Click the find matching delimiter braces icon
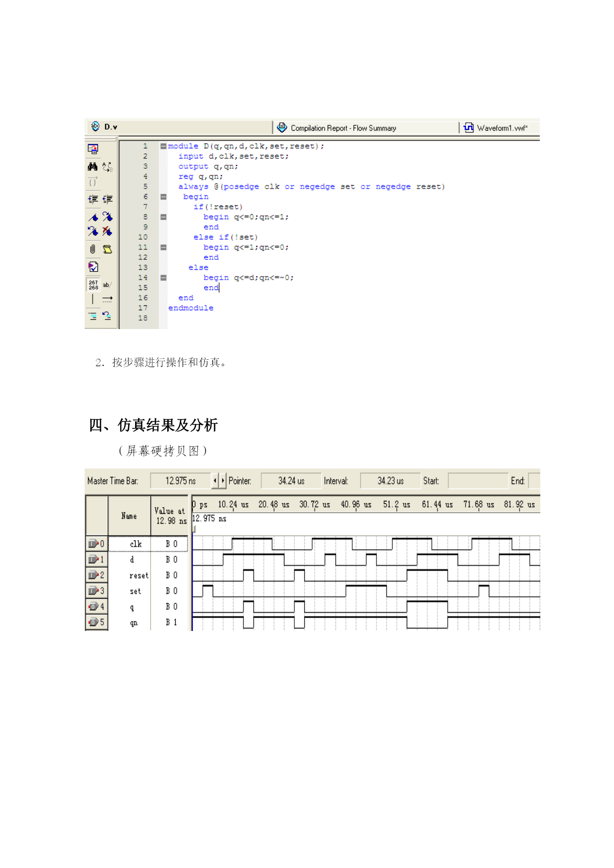Screen dimensions: 614x868 click(93, 182)
